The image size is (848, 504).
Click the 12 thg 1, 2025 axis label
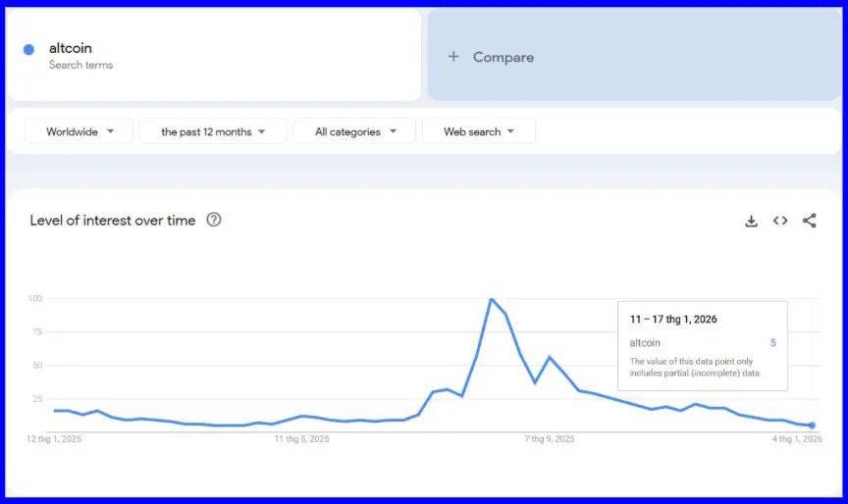click(54, 439)
